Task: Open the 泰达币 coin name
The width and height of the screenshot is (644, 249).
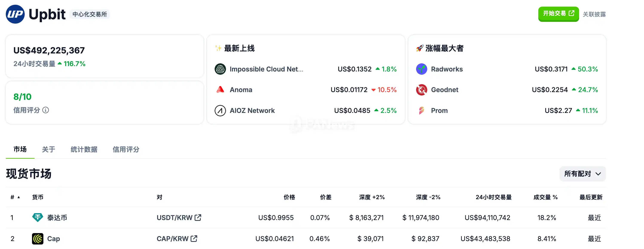Action: pyautogui.click(x=57, y=217)
